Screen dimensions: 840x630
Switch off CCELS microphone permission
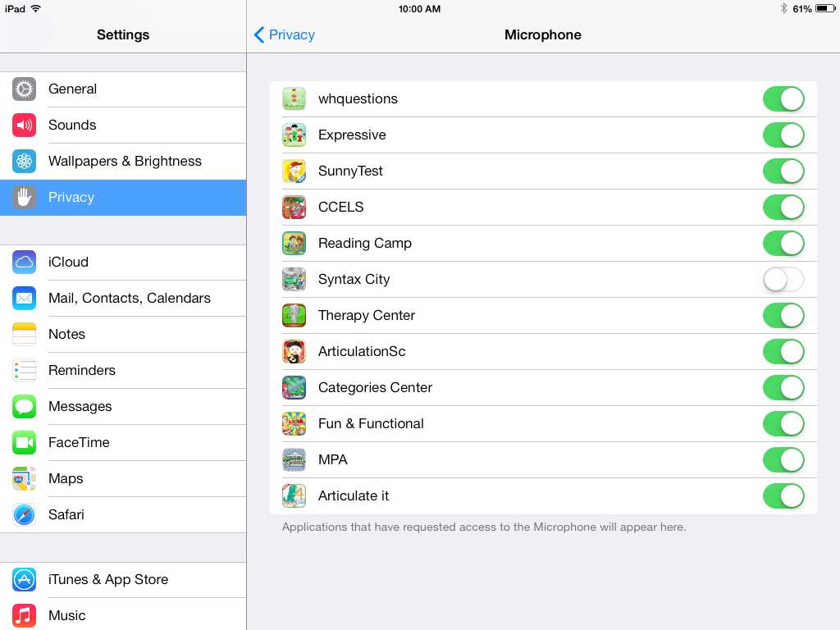pos(783,208)
